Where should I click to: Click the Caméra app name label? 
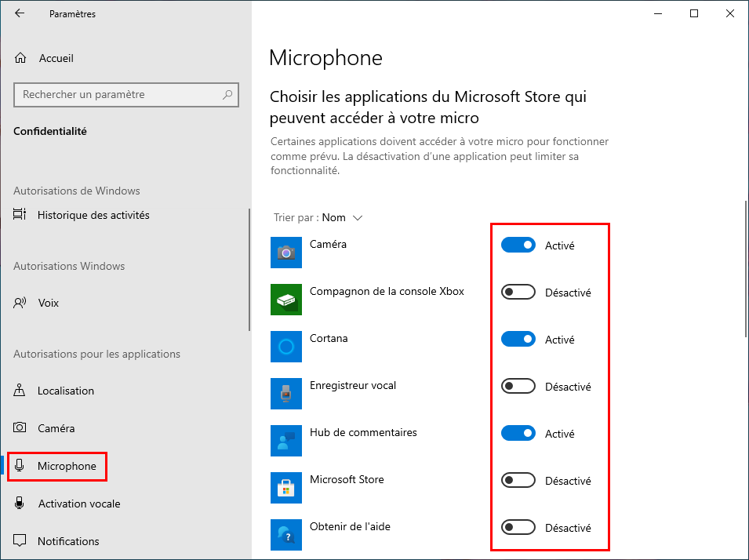[328, 244]
